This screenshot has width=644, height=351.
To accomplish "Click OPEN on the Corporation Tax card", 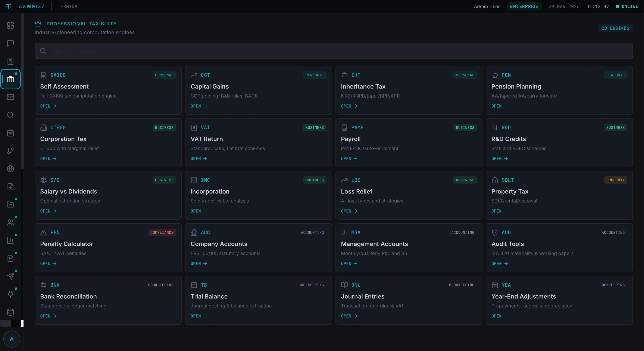I will (49, 159).
